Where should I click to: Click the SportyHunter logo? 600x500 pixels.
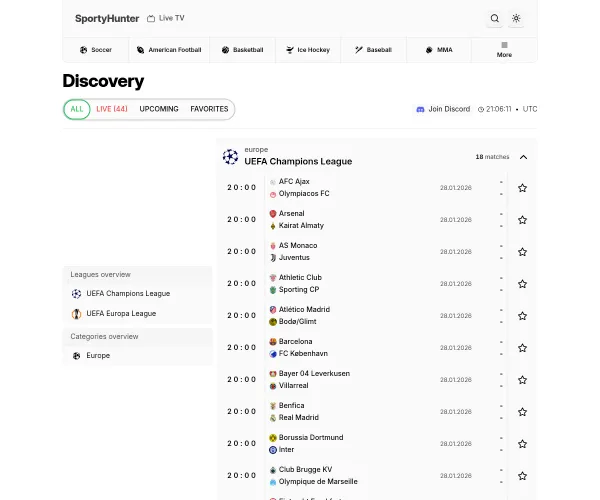[107, 18]
